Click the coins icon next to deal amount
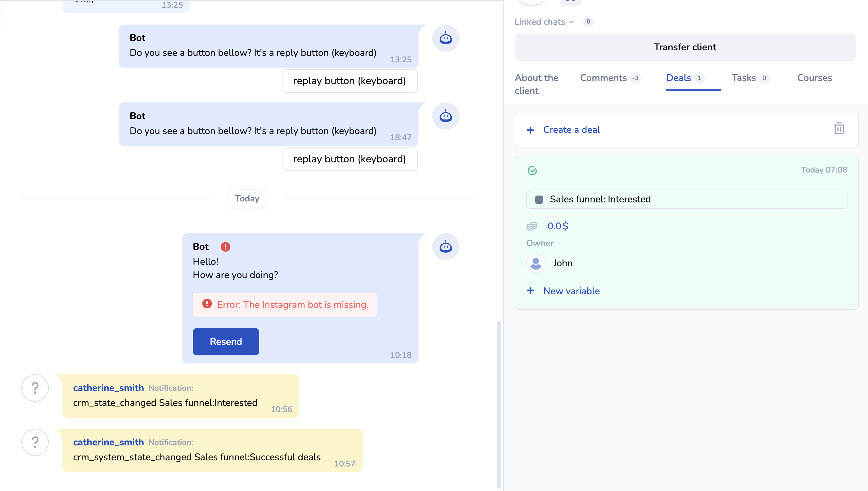Viewport: 868px width, 491px height. [531, 226]
